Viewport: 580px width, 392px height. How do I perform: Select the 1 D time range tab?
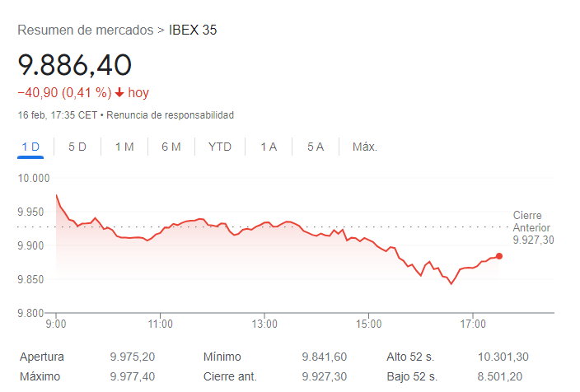30,147
